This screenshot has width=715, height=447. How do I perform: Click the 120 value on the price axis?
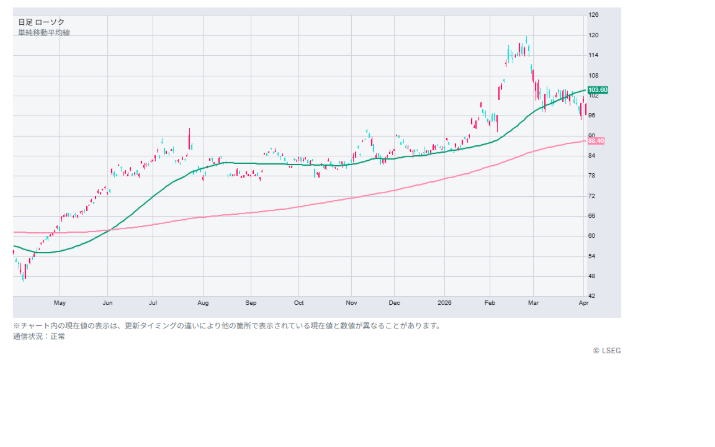(594, 35)
